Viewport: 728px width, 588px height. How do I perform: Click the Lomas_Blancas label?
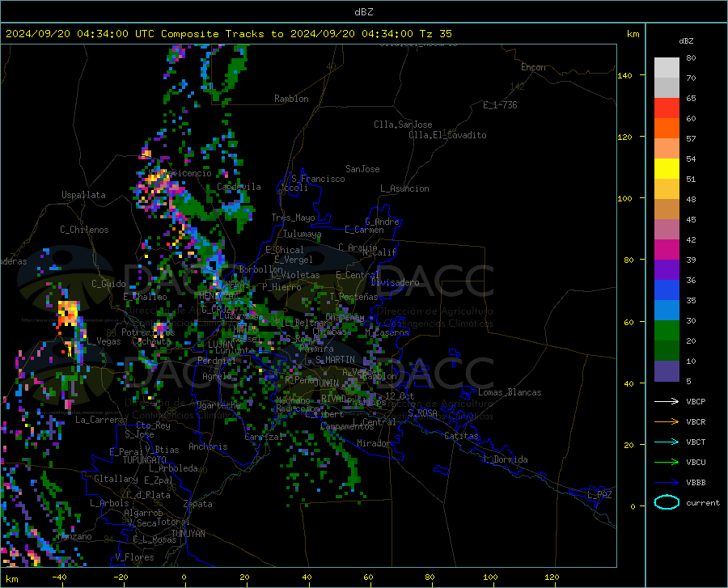pyautogui.click(x=510, y=392)
